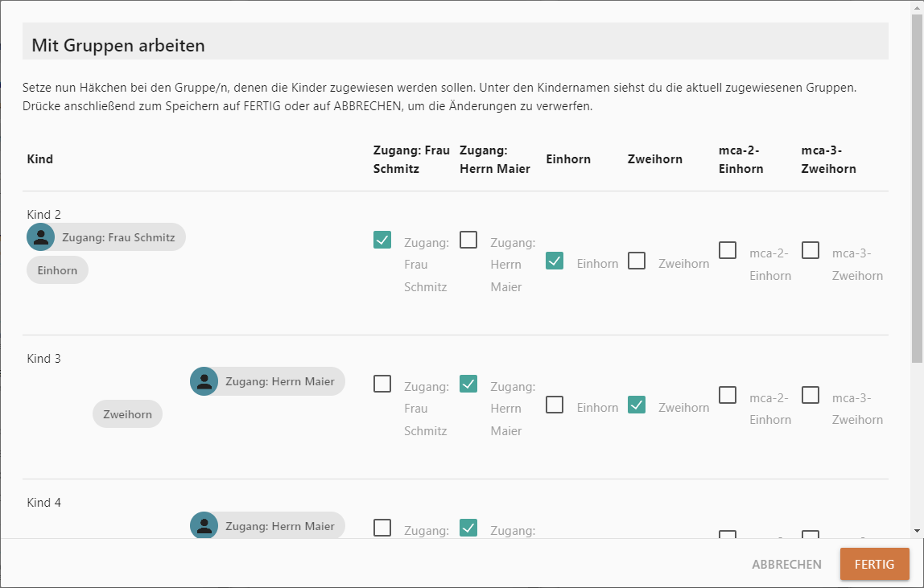924x588 pixels.
Task: Click the mca-2-Einhorn label in Kind 2 row
Action: tap(770, 265)
